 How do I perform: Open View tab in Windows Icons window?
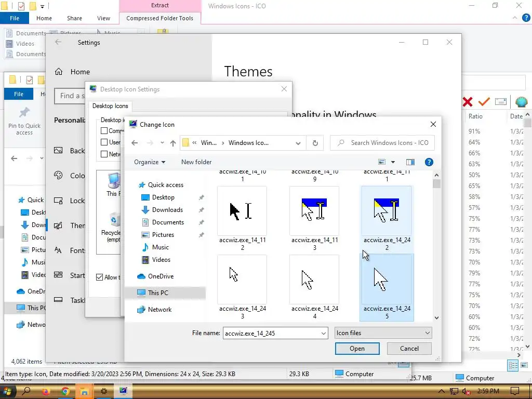103,18
